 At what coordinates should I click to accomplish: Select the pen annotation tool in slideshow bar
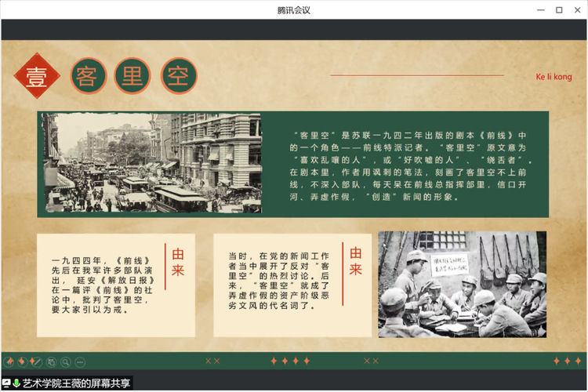pyautogui.click(x=36, y=361)
